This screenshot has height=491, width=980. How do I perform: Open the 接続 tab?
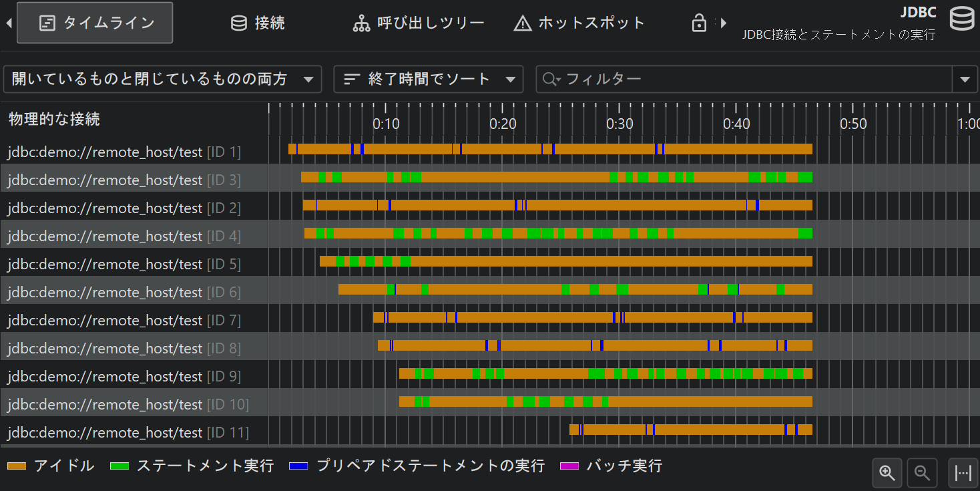[x=258, y=23]
